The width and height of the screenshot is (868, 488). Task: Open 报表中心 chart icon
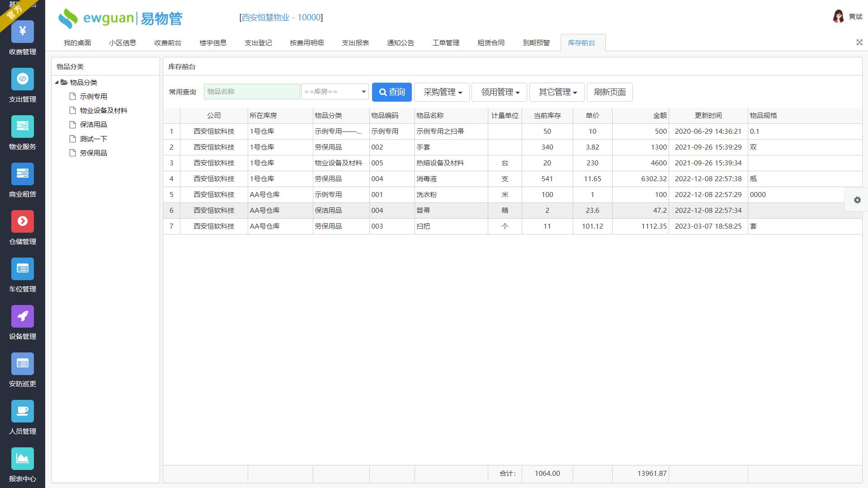pyautogui.click(x=23, y=459)
